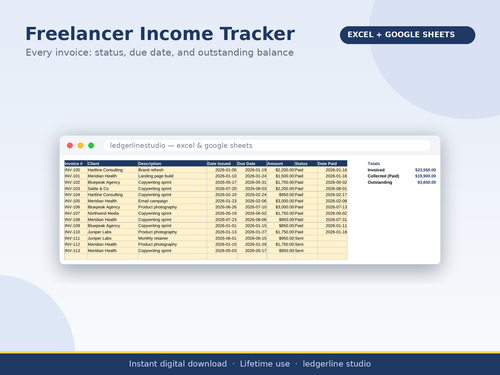This screenshot has height=375, width=500.
Task: Select the 'Date Issued' column header
Action: pyautogui.click(x=222, y=163)
